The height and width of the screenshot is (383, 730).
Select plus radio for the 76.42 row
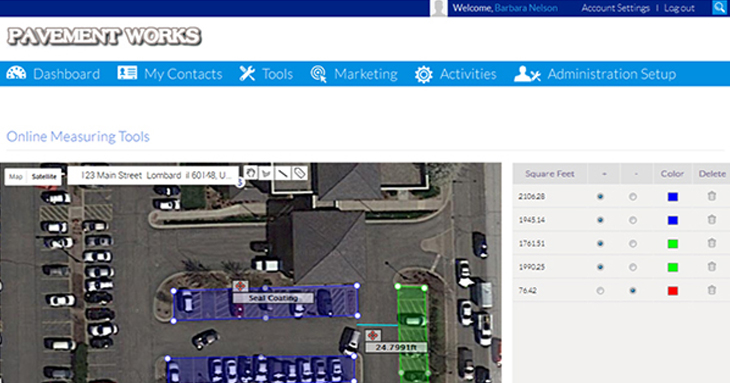pyautogui.click(x=600, y=291)
